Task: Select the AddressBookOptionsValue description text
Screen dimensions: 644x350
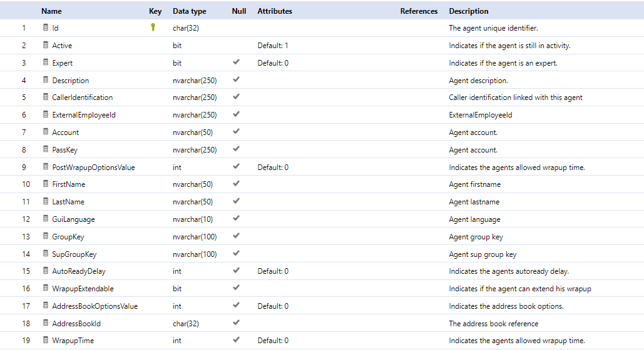Action: 506,306
